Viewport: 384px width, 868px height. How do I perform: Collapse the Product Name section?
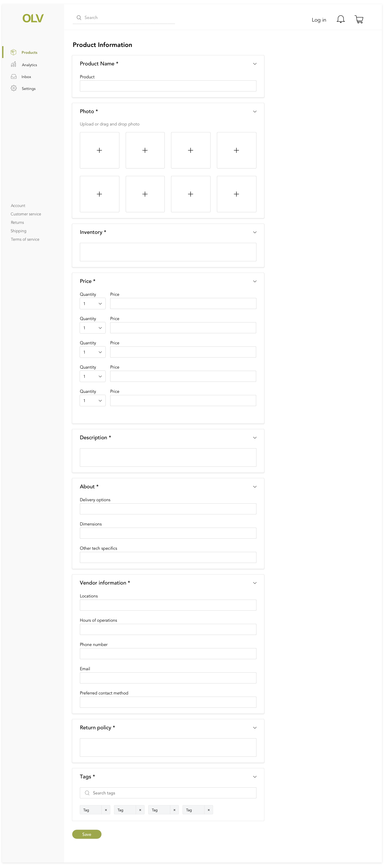(x=255, y=64)
